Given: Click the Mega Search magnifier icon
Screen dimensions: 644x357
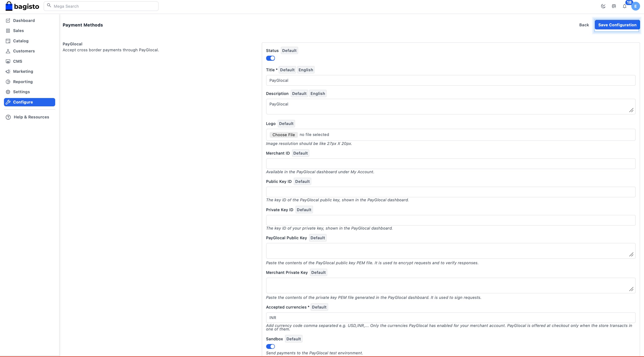Looking at the screenshot, I should [x=49, y=5].
